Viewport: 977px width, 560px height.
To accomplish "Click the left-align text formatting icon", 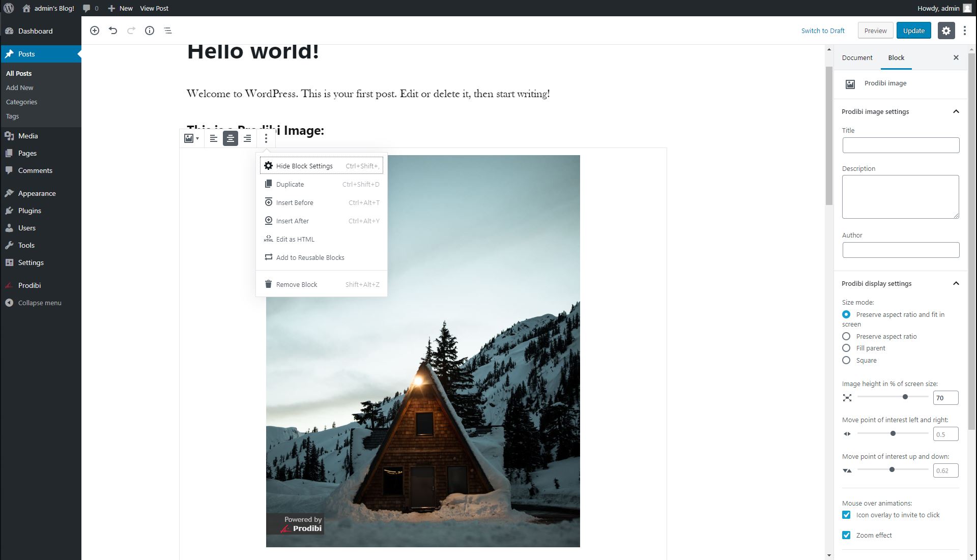I will (213, 138).
